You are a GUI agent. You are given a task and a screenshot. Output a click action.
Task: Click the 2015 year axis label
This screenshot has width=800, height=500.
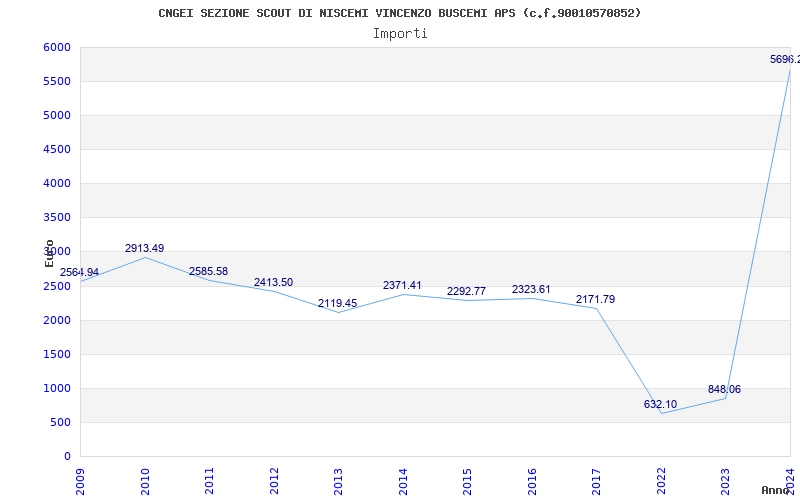(467, 481)
